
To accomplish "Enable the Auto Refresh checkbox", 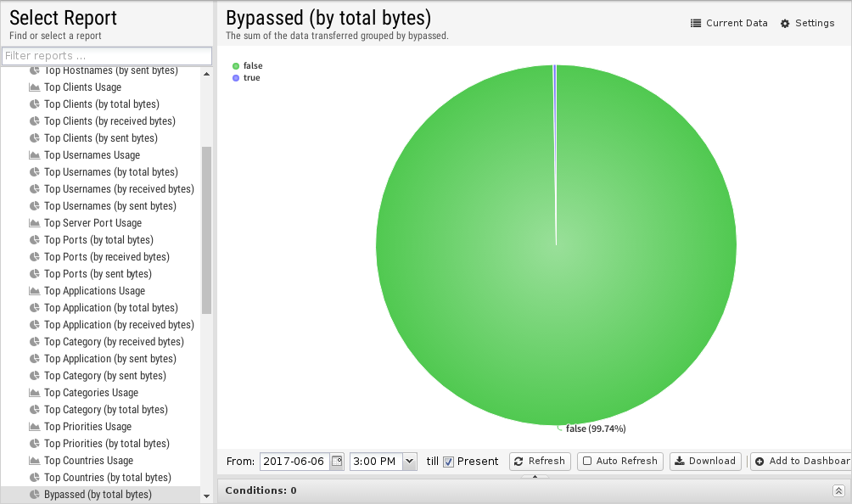I will tap(587, 461).
